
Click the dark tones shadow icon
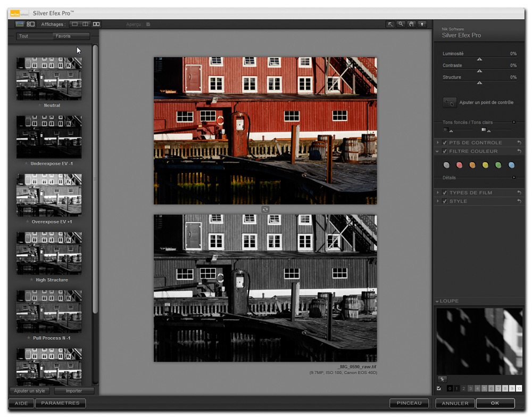[x=446, y=129]
